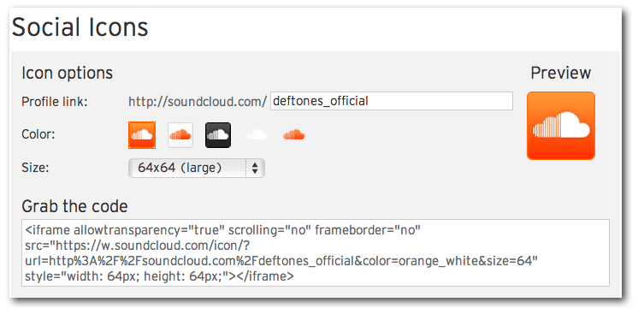Select the orange background white cloud icon
This screenshot has height=320, width=644.
tap(142, 135)
